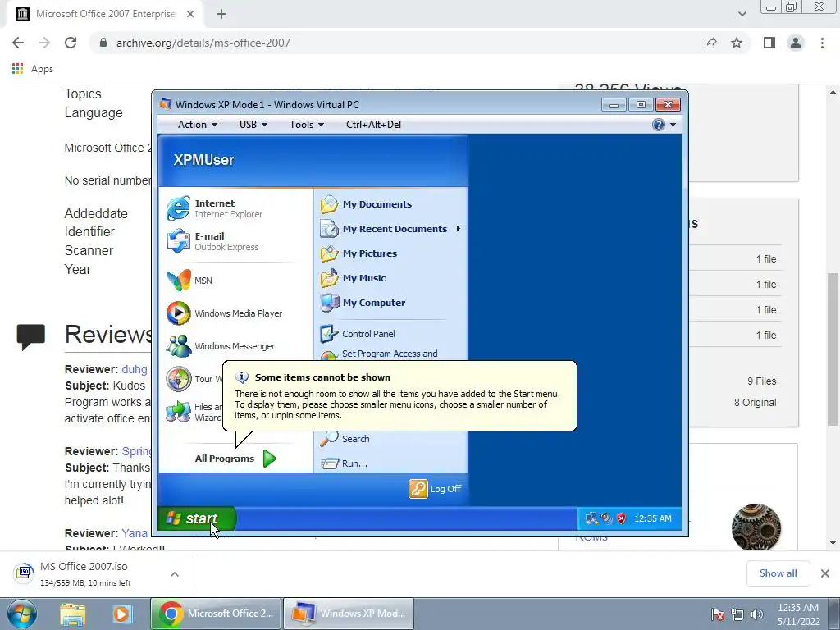Open Chrome profile avatar
The image size is (840, 630).
[x=796, y=43]
